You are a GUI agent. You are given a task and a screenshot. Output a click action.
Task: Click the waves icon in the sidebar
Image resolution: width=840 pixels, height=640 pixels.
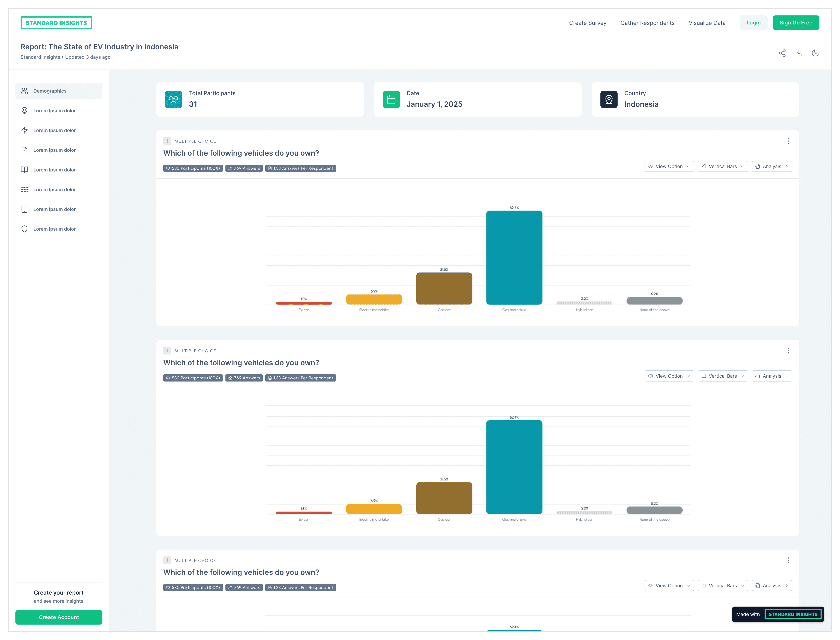point(24,190)
